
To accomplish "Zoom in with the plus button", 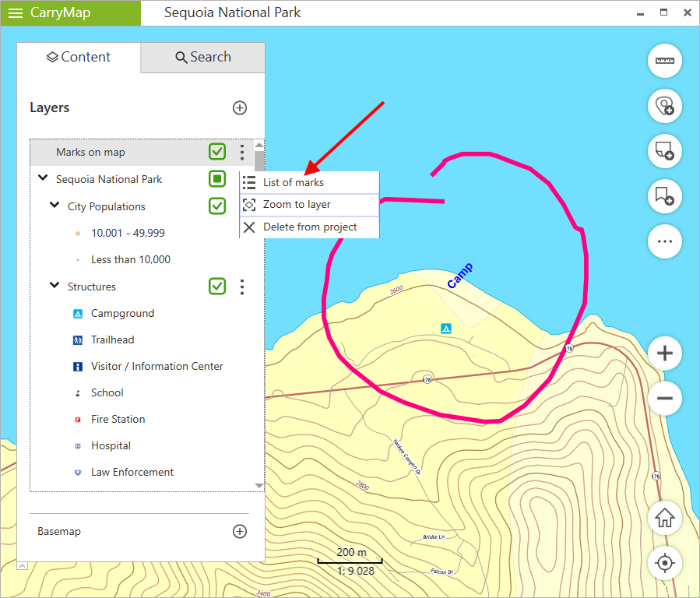I will 664,354.
